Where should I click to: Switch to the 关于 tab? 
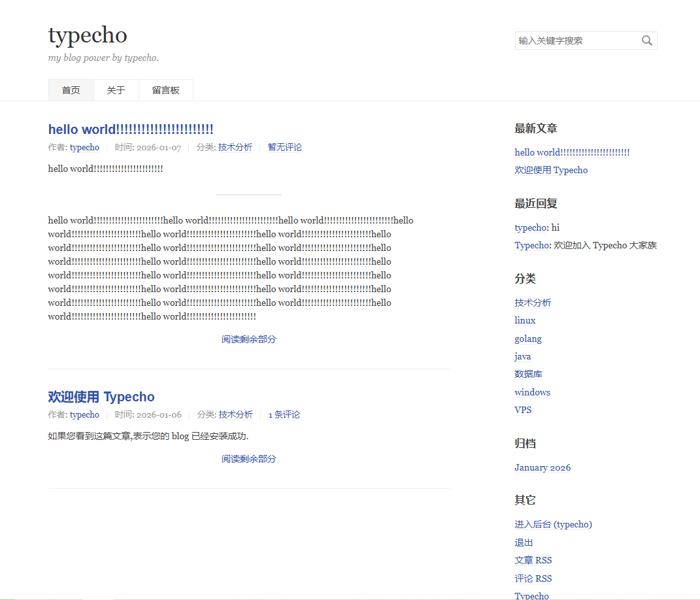(x=116, y=90)
